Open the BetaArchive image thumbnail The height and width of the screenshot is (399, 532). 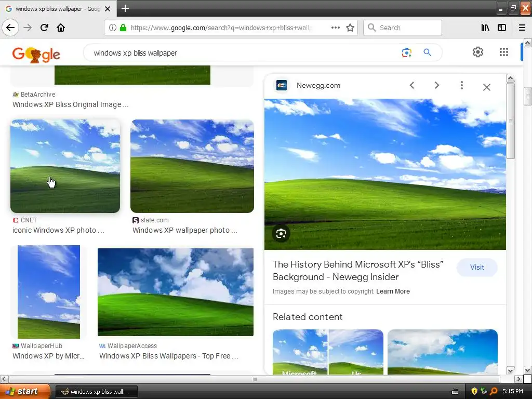click(x=132, y=75)
